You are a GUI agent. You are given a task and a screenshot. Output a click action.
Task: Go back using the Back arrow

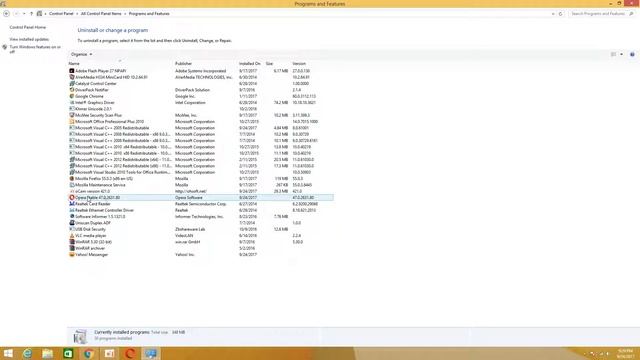click(x=7, y=13)
